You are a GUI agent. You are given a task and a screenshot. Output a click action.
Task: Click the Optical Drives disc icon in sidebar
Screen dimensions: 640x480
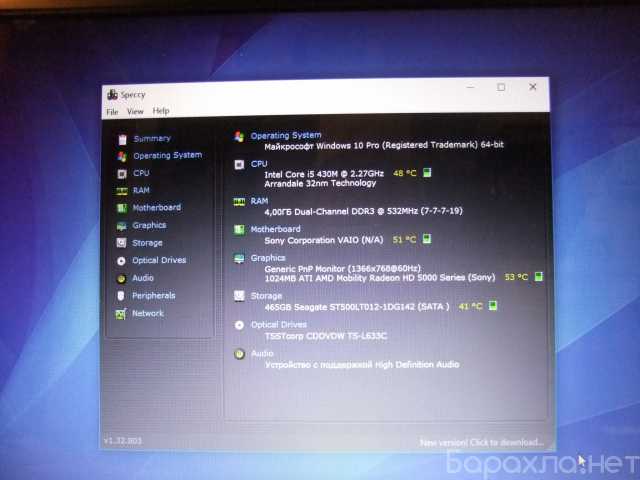pyautogui.click(x=121, y=261)
